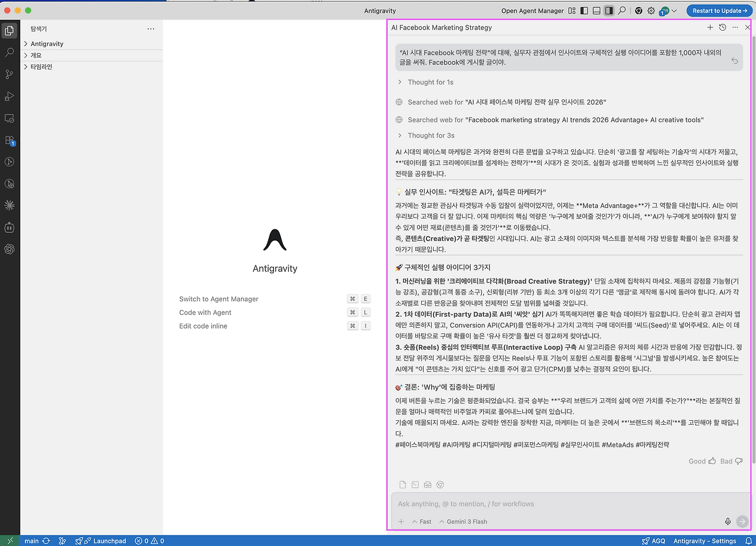Click the git graph icon in the status bar
Screen dimensions: 756x546
63,541
